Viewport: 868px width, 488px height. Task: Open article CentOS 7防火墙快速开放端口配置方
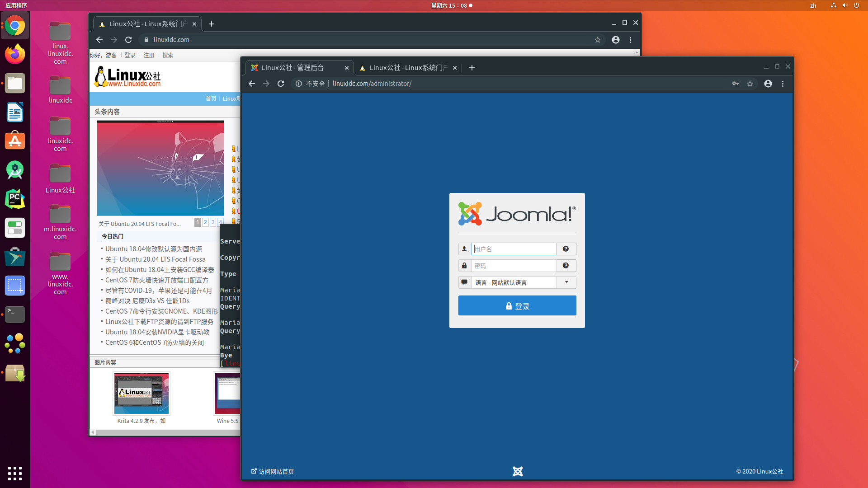point(157,280)
